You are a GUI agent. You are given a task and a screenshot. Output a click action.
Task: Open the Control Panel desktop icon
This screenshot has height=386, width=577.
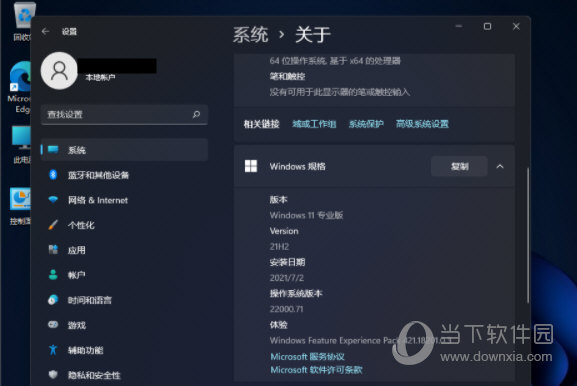(x=20, y=205)
